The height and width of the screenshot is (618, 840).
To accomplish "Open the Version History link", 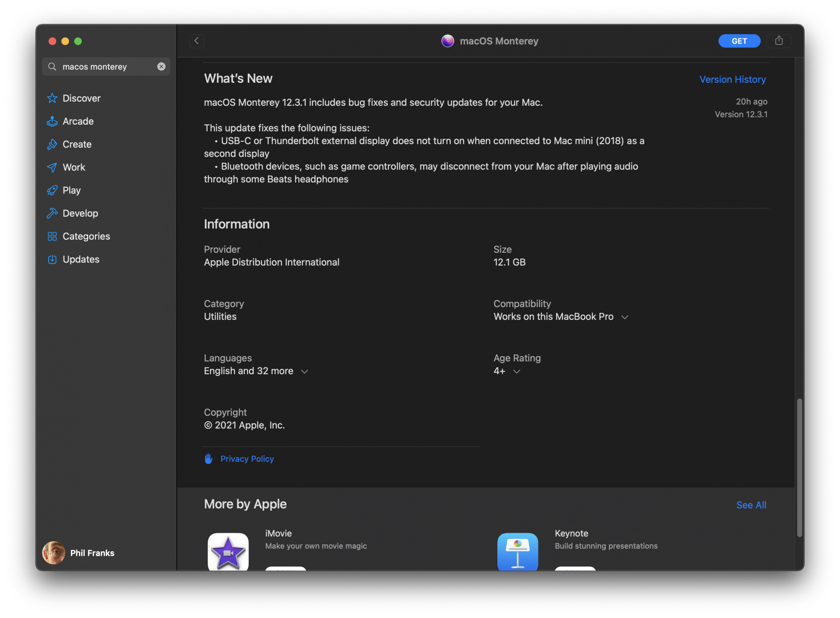I will pyautogui.click(x=732, y=79).
